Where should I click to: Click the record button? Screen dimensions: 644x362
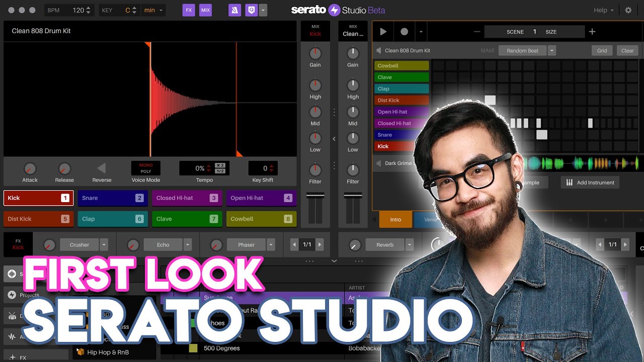404,32
